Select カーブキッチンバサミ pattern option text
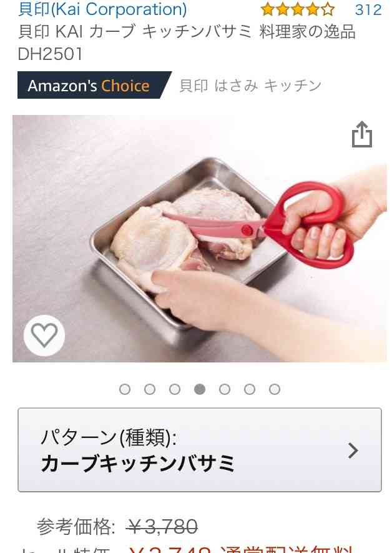The image size is (392, 553). [x=138, y=464]
